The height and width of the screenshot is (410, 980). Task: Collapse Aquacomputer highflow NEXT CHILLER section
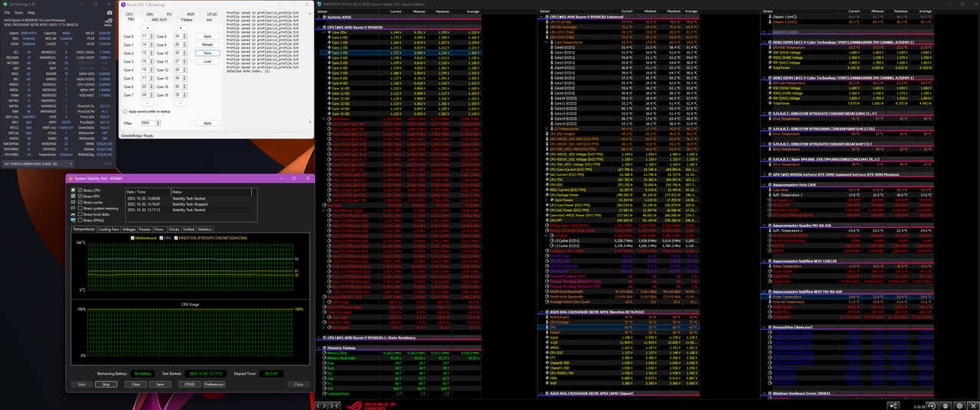click(764, 261)
